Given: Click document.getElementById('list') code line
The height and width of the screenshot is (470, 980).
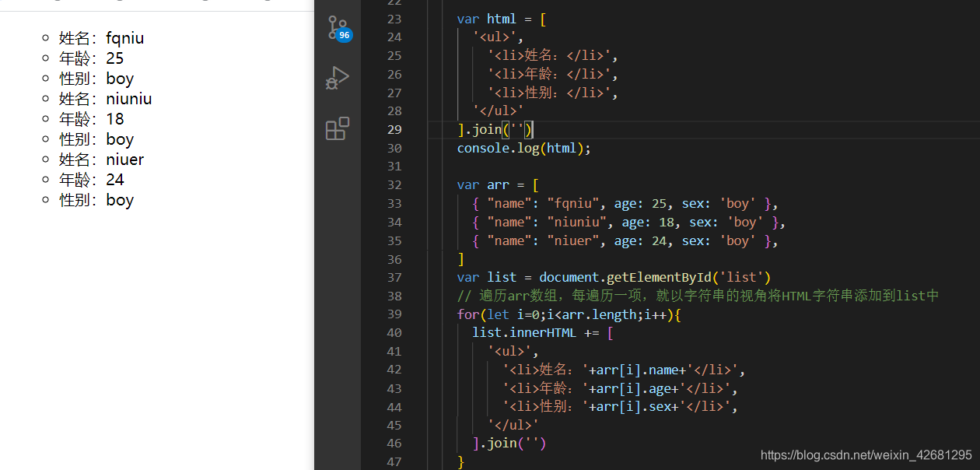Looking at the screenshot, I should (614, 277).
